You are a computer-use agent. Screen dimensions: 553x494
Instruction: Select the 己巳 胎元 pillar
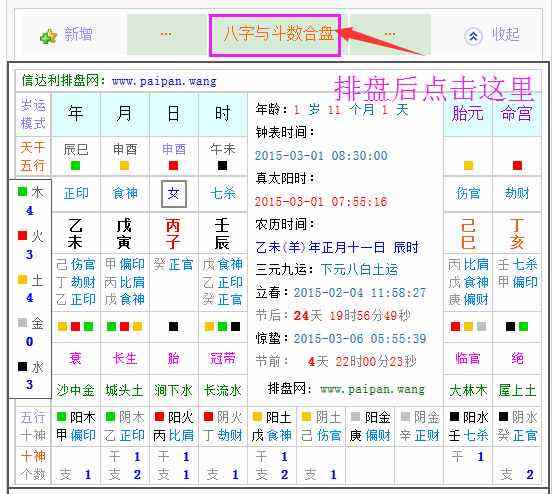pos(468,233)
